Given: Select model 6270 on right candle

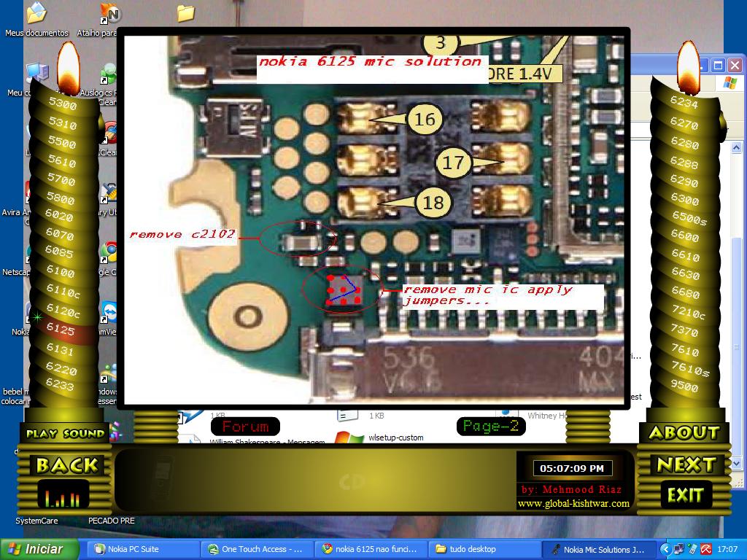Looking at the screenshot, I should pyautogui.click(x=684, y=123).
